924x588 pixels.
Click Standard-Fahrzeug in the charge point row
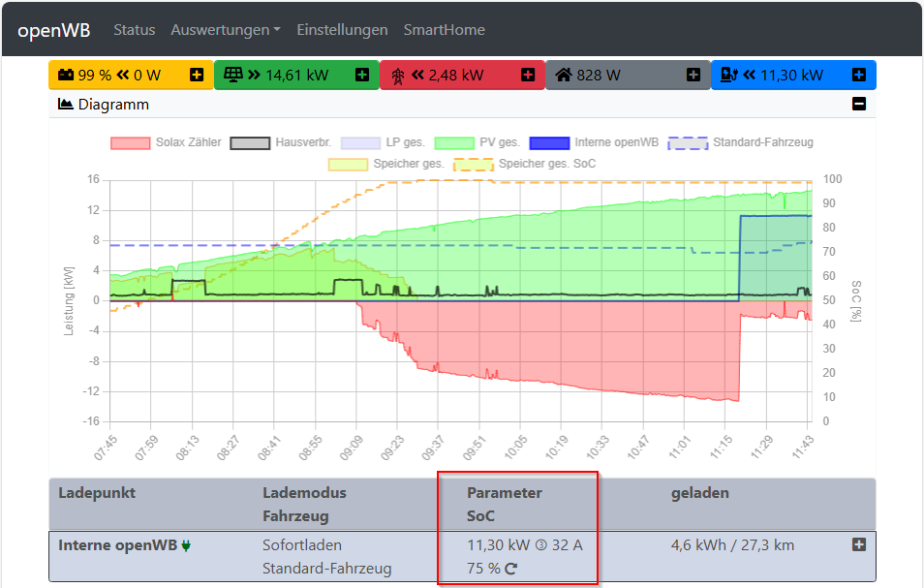pyautogui.click(x=327, y=569)
